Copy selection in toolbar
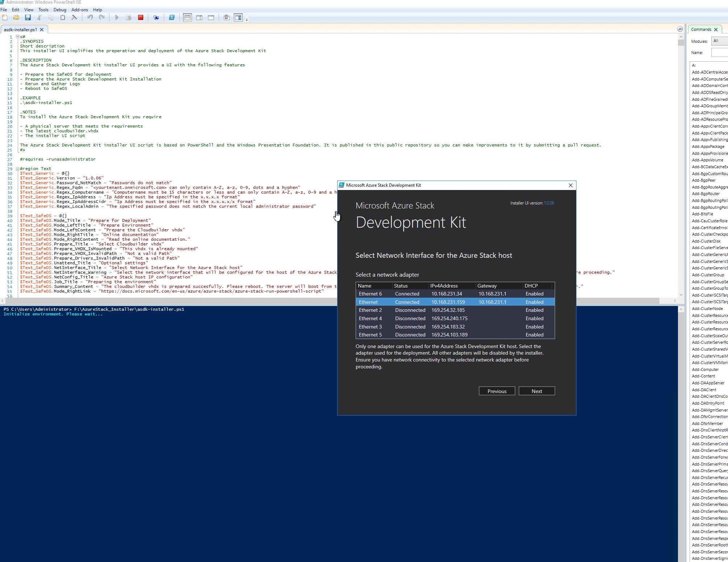The height and width of the screenshot is (562, 728). [x=51, y=17]
